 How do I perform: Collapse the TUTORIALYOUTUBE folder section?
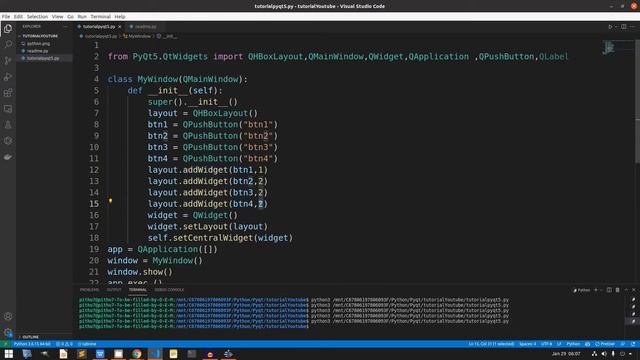(x=40, y=36)
